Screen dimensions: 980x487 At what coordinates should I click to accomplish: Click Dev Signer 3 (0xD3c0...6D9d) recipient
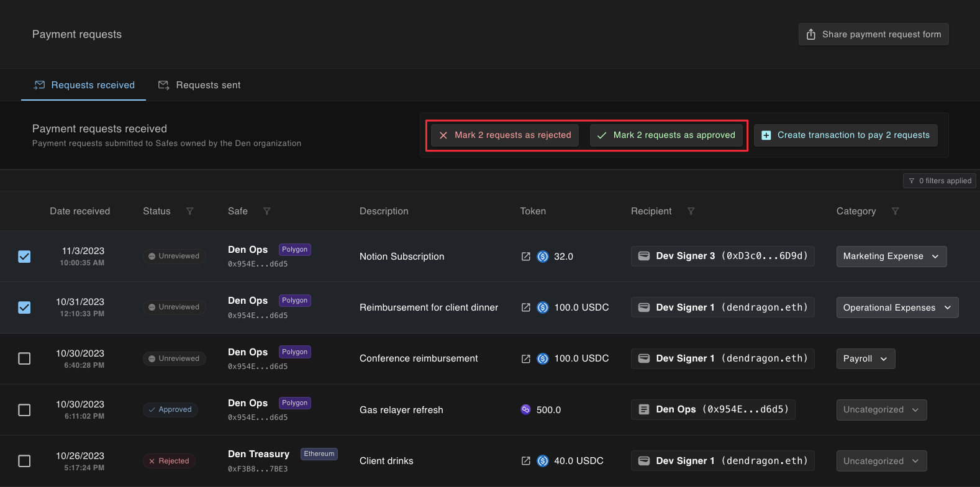723,256
